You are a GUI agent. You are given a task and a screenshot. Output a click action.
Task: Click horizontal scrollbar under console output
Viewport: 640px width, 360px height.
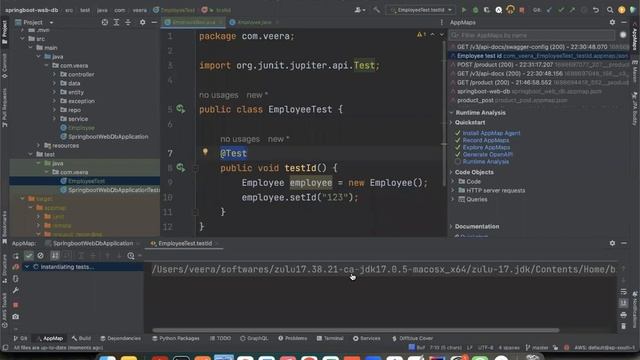[x=356, y=330]
